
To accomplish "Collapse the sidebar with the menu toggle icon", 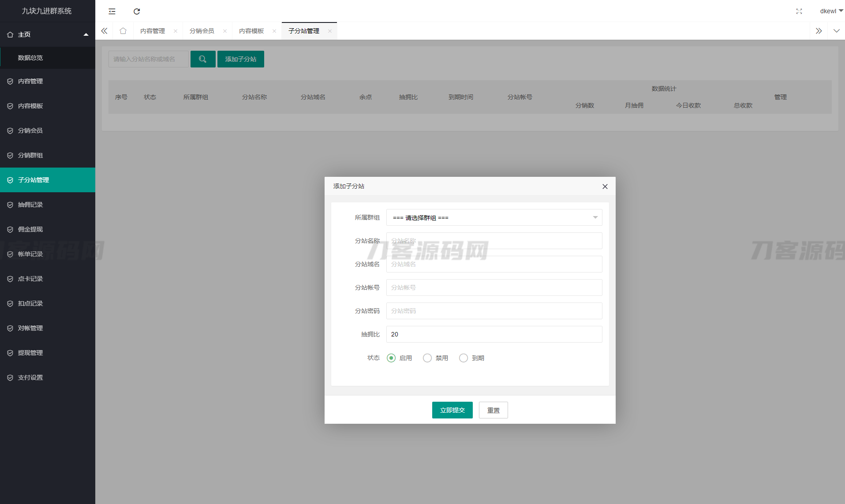I will point(112,11).
